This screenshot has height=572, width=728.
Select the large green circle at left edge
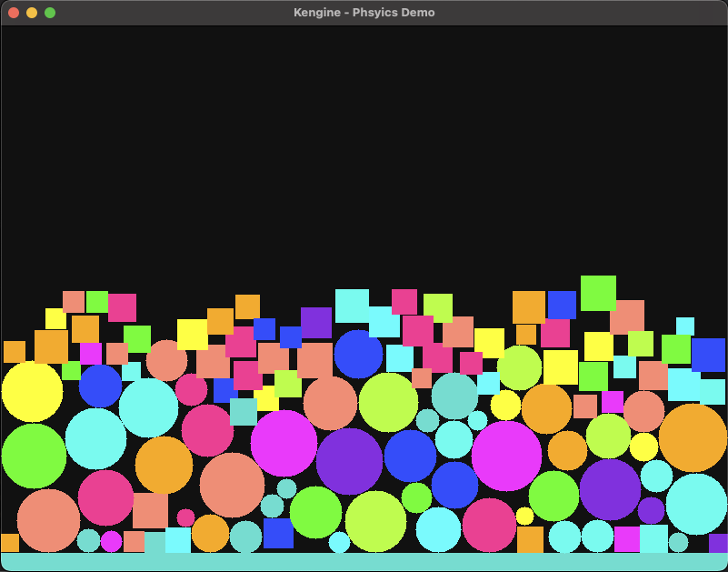point(34,456)
